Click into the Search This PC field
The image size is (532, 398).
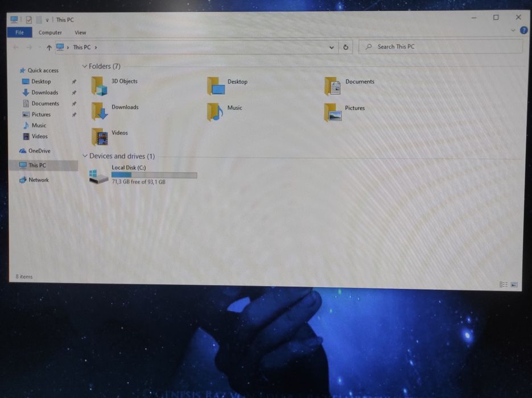[440, 47]
